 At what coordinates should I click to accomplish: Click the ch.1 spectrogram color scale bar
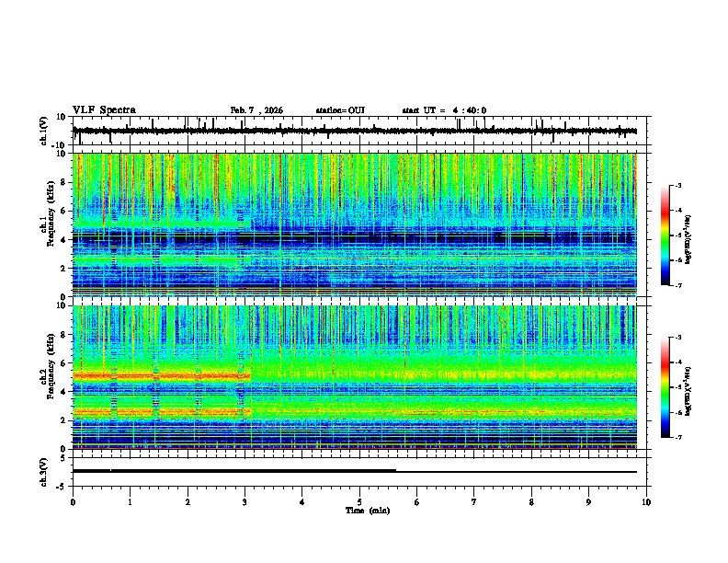(665, 236)
